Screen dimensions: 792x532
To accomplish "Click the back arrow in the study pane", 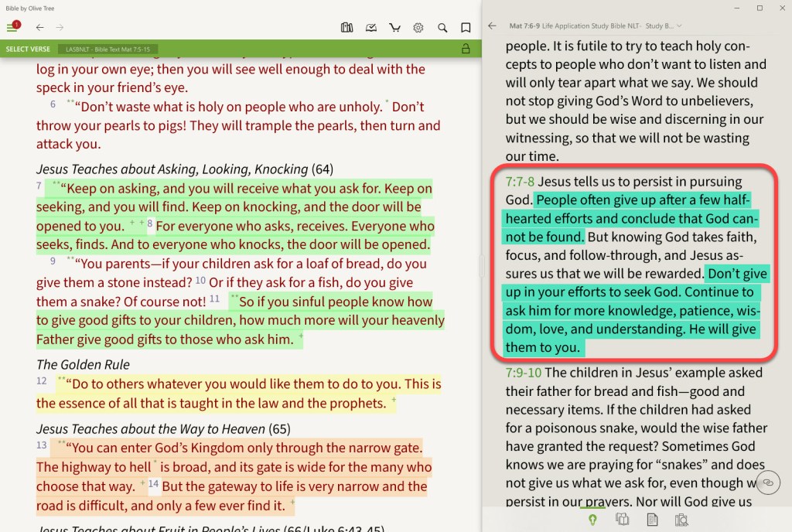I will coord(493,26).
